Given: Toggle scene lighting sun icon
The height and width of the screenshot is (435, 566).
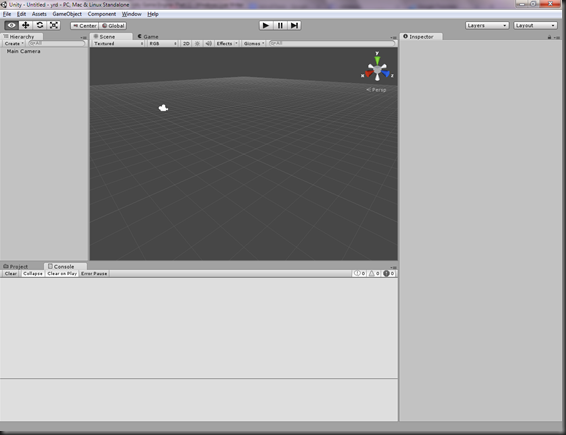Looking at the screenshot, I should 197,43.
